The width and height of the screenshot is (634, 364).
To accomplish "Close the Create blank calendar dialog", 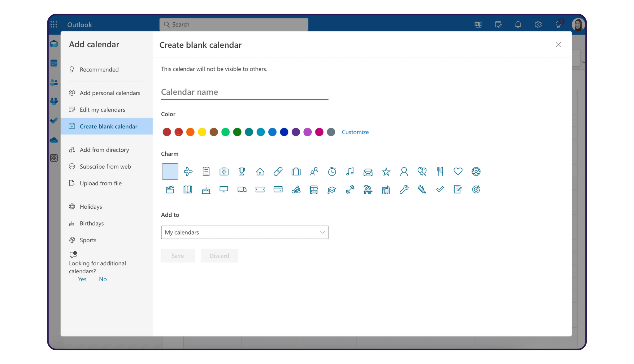I will pyautogui.click(x=558, y=45).
